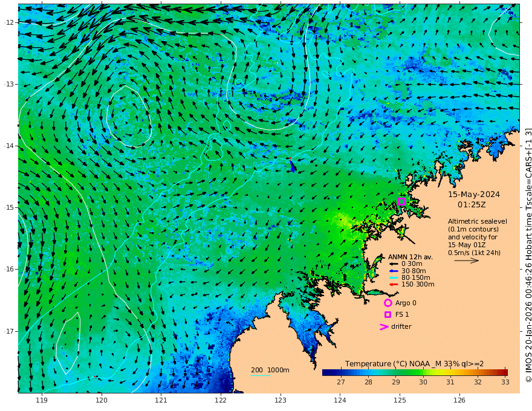Click the colorbar tick label 28
532x411 pixels.
(x=368, y=382)
